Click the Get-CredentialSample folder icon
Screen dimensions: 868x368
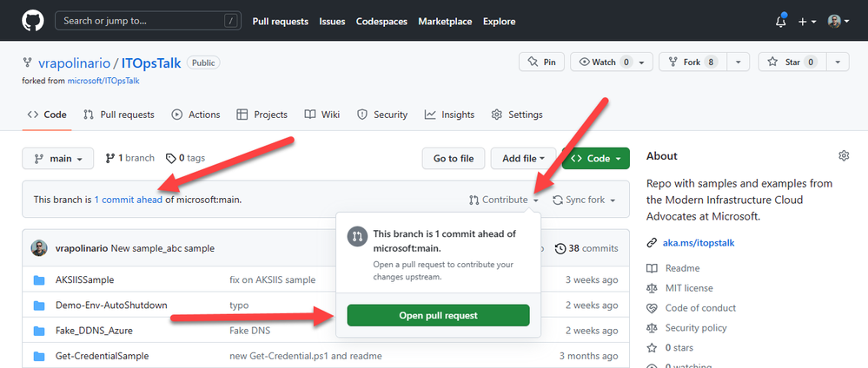coord(39,357)
